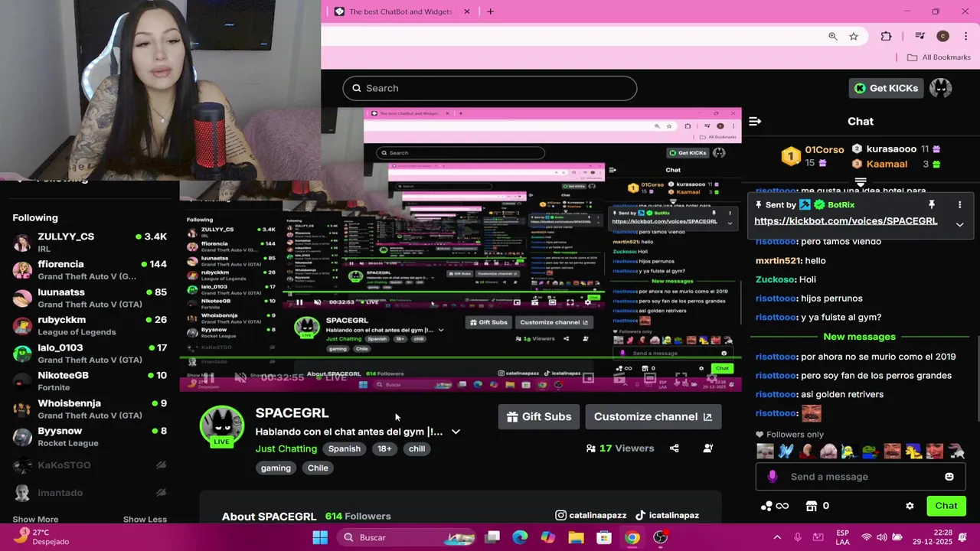Open the emote picker smiley

click(949, 477)
